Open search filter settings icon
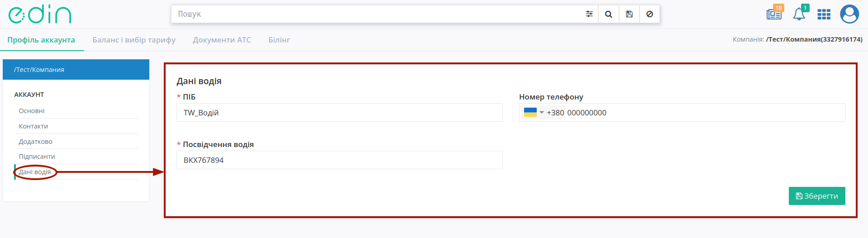The width and height of the screenshot is (868, 238). click(x=589, y=14)
